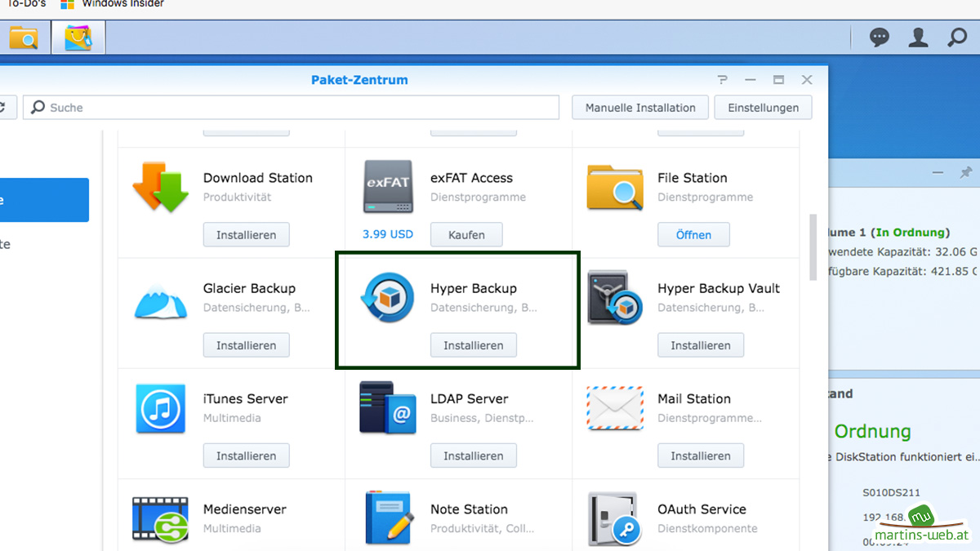980x551 pixels.
Task: Click the Medienserver title
Action: [245, 509]
